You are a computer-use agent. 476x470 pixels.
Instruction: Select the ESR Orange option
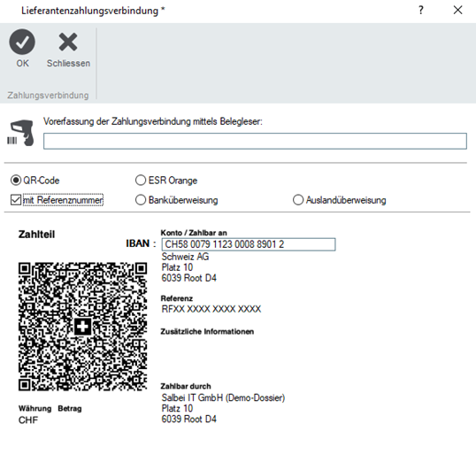click(x=141, y=181)
